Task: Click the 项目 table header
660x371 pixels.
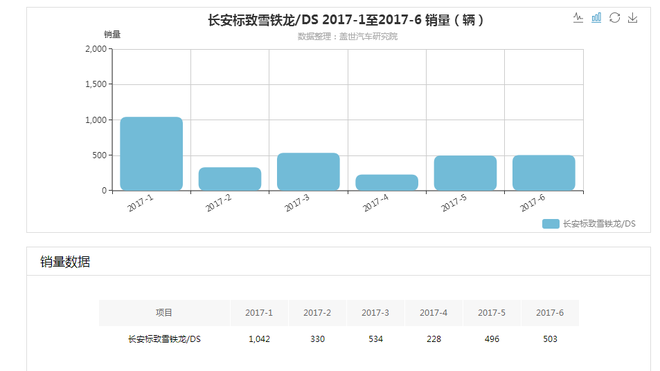Action: pos(164,313)
